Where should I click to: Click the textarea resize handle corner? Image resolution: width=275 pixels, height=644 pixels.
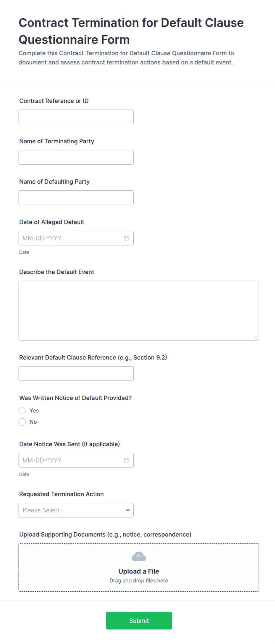click(x=256, y=337)
